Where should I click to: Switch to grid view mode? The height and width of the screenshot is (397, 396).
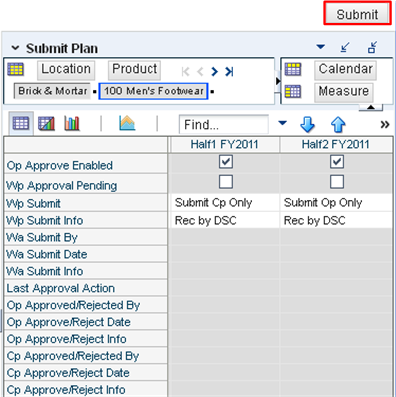[21, 123]
